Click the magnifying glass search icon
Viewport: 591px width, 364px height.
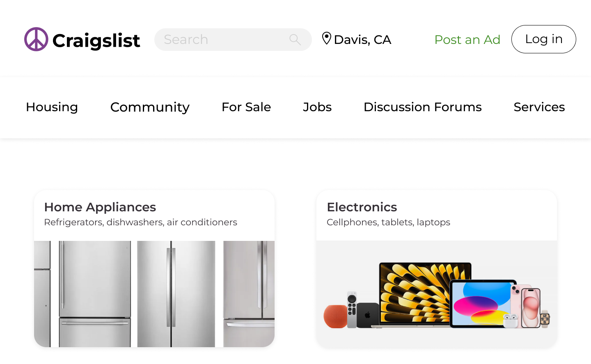click(295, 39)
